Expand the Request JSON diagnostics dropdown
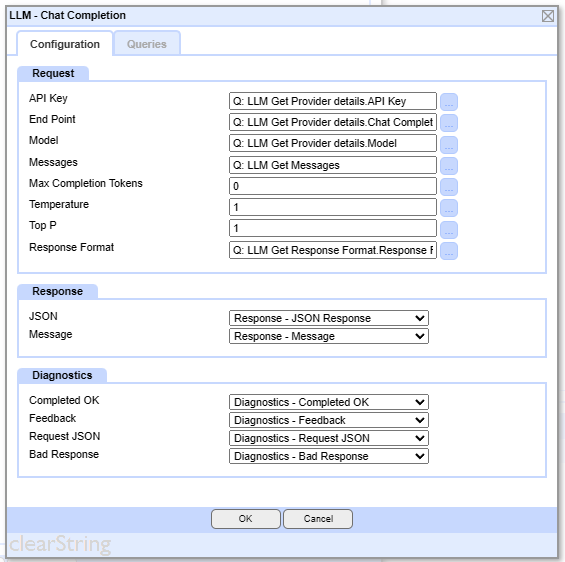This screenshot has height=562, width=565. click(x=329, y=438)
